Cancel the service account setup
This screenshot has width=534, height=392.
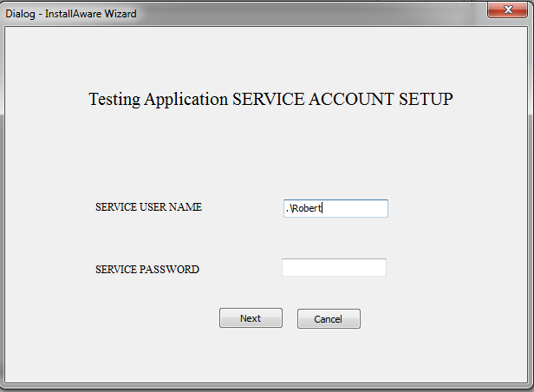[x=329, y=319]
